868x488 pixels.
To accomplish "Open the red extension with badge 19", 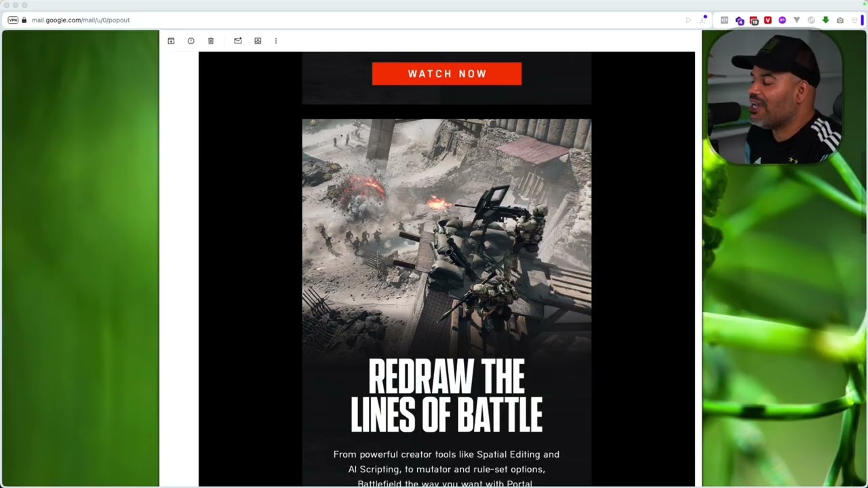I will pyautogui.click(x=754, y=20).
